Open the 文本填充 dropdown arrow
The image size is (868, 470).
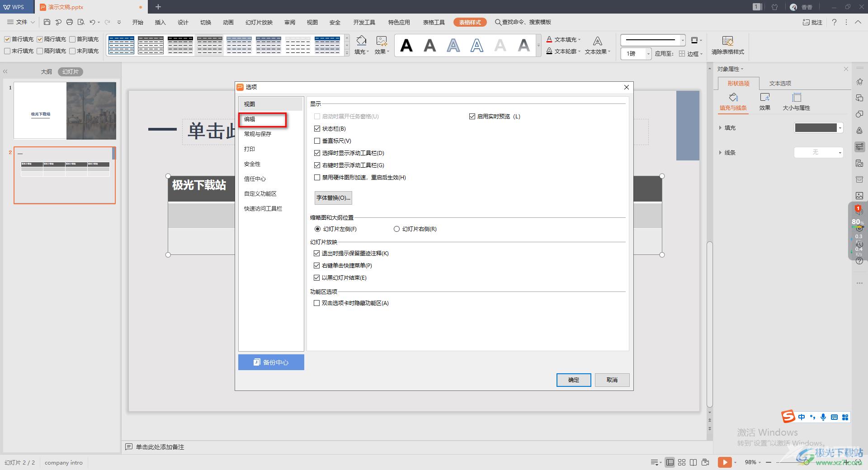[x=579, y=40]
